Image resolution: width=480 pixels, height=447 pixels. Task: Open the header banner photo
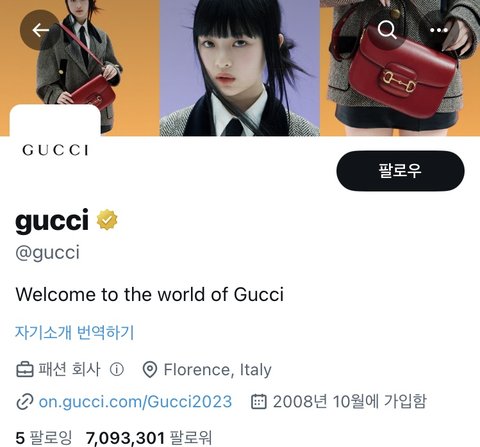click(x=240, y=68)
